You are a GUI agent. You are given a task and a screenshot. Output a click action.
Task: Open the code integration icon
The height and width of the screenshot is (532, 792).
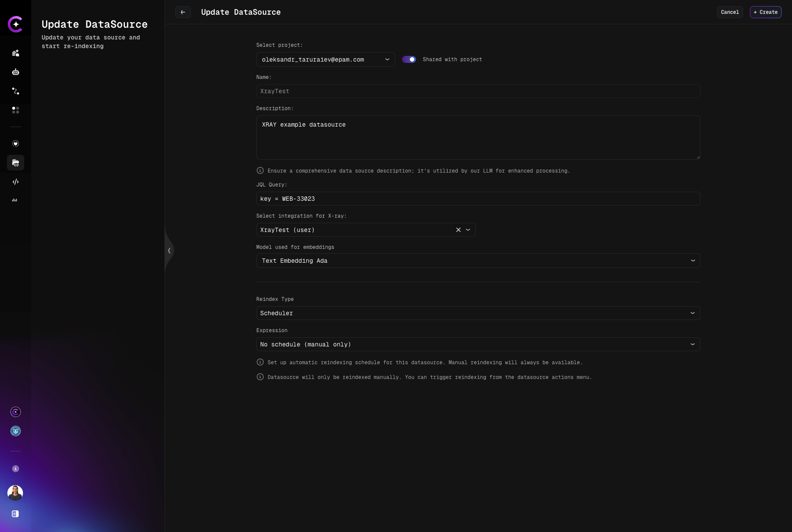[x=16, y=182]
